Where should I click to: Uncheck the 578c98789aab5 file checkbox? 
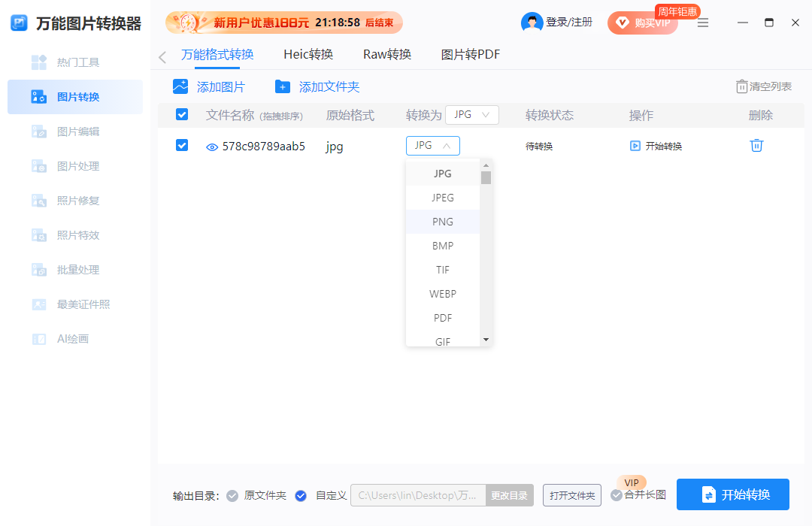point(182,145)
